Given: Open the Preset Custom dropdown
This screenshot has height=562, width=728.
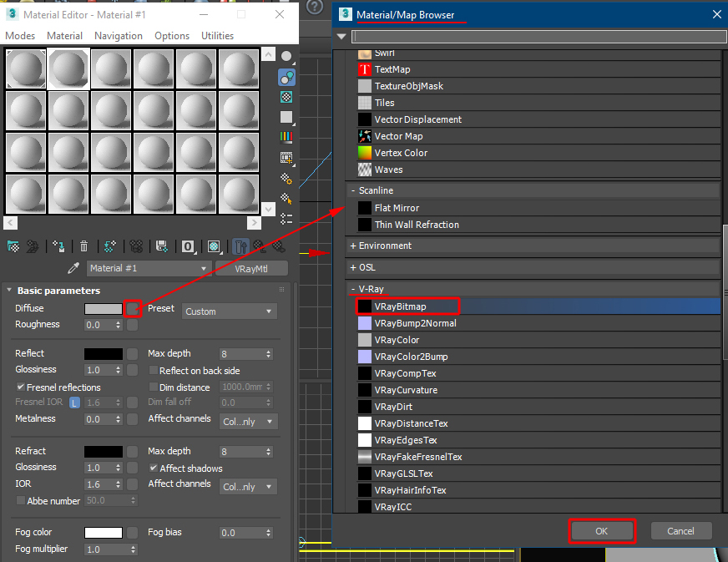Looking at the screenshot, I should click(x=230, y=311).
